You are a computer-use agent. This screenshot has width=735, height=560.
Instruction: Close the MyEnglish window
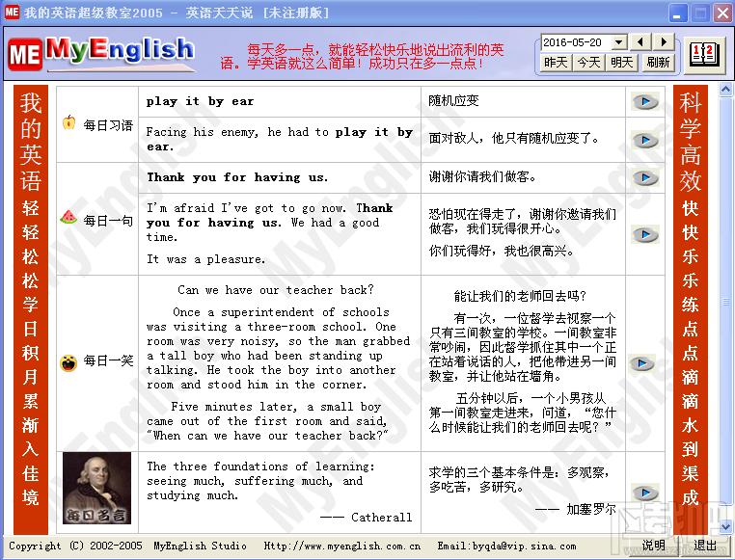pyautogui.click(x=722, y=13)
